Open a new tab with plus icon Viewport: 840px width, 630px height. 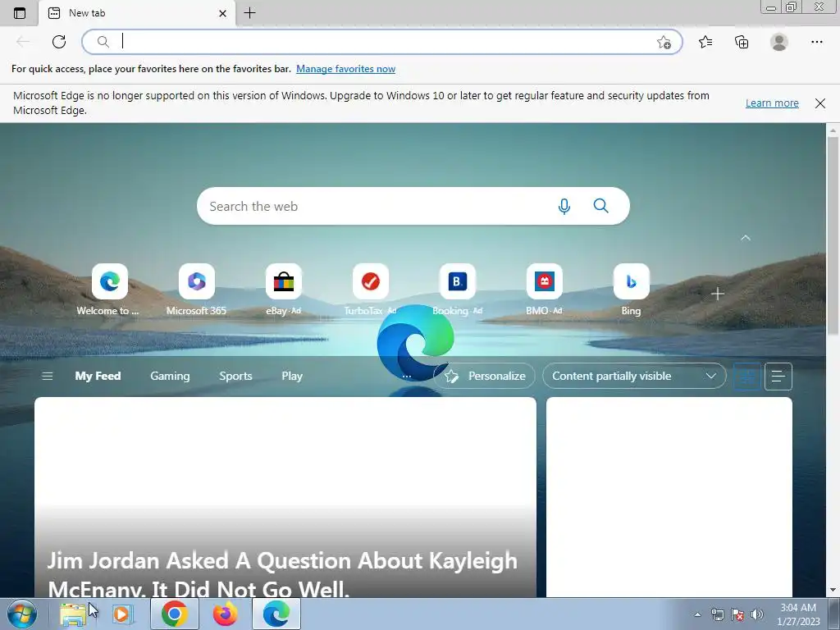[249, 13]
